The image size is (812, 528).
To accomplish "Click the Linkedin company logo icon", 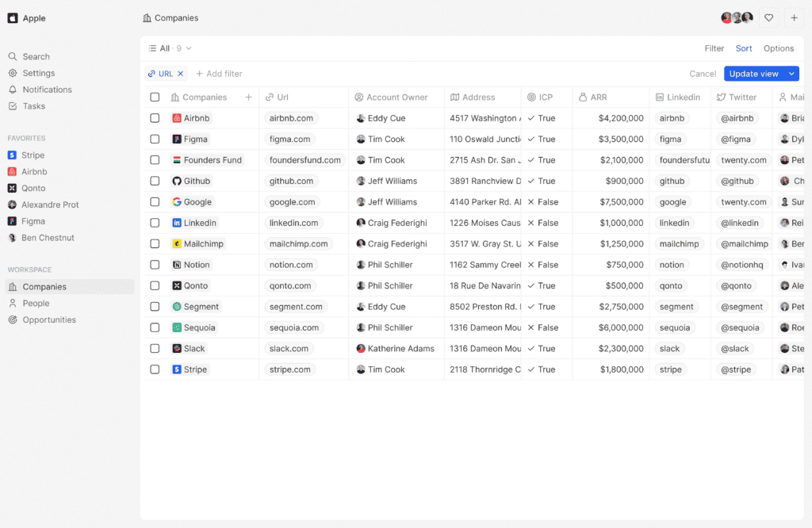I will 178,223.
